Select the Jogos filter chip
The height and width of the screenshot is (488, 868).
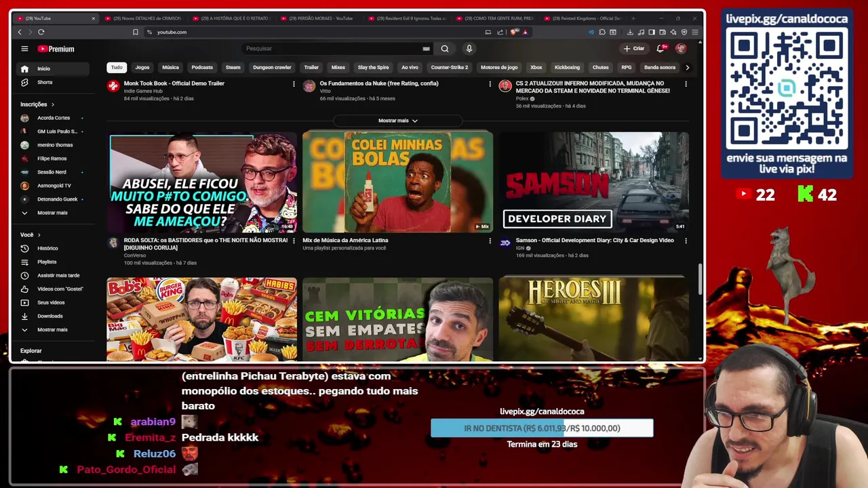pos(142,67)
